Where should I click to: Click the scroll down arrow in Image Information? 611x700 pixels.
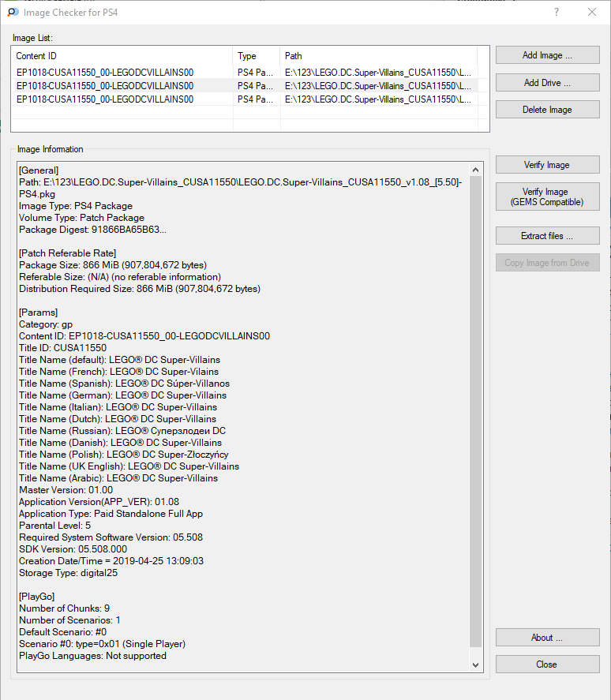476,665
